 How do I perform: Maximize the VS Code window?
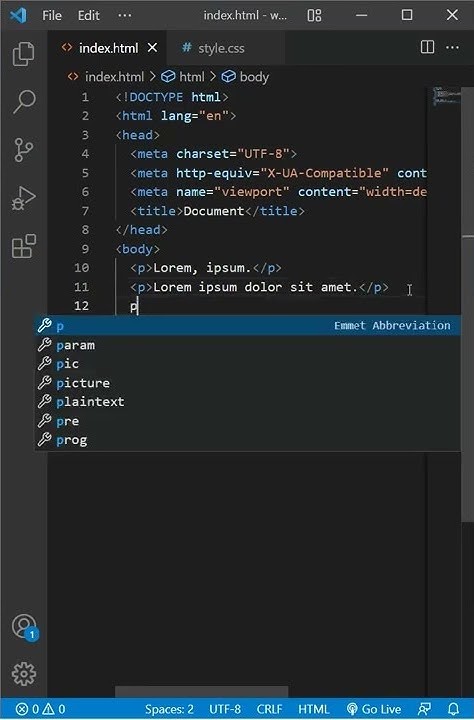tap(407, 15)
